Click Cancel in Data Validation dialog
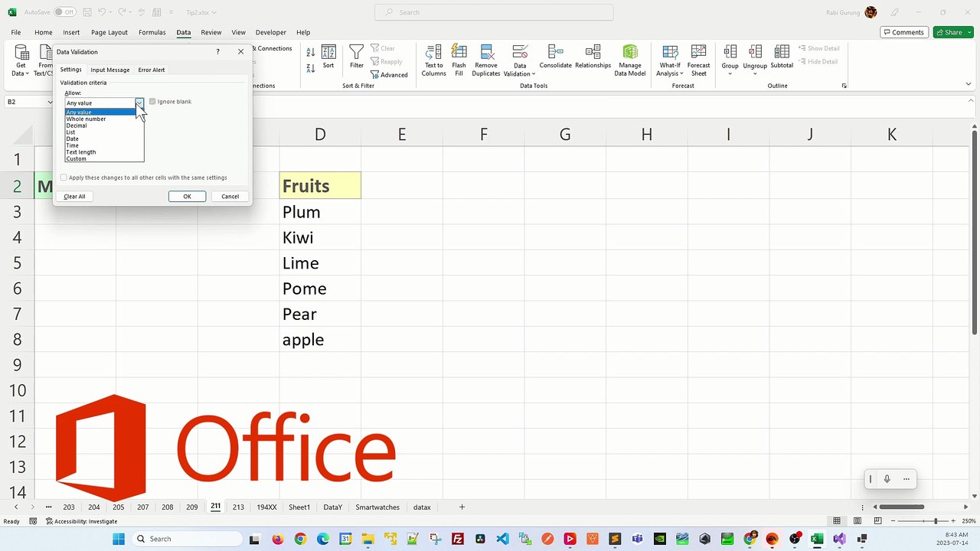The width and height of the screenshot is (980, 551). coord(230,197)
